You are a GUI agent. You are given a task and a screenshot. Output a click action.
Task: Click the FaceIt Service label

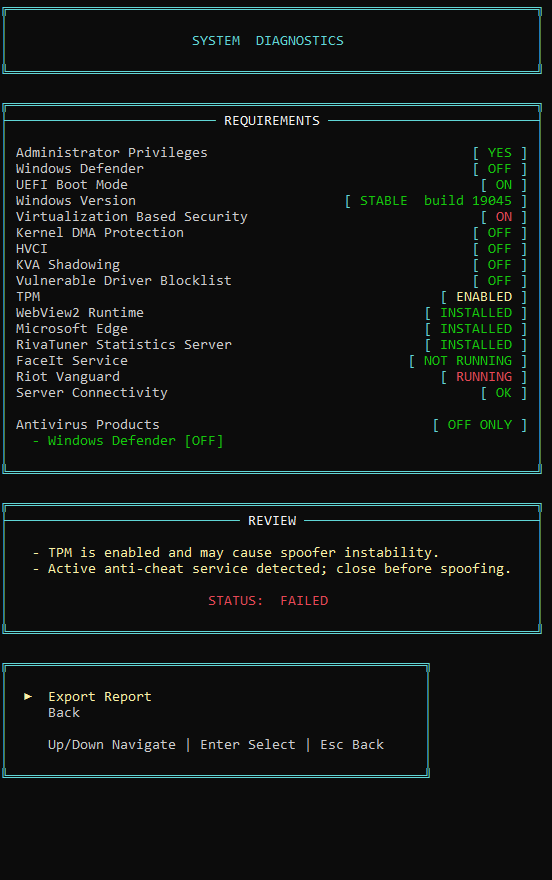[x=72, y=360]
